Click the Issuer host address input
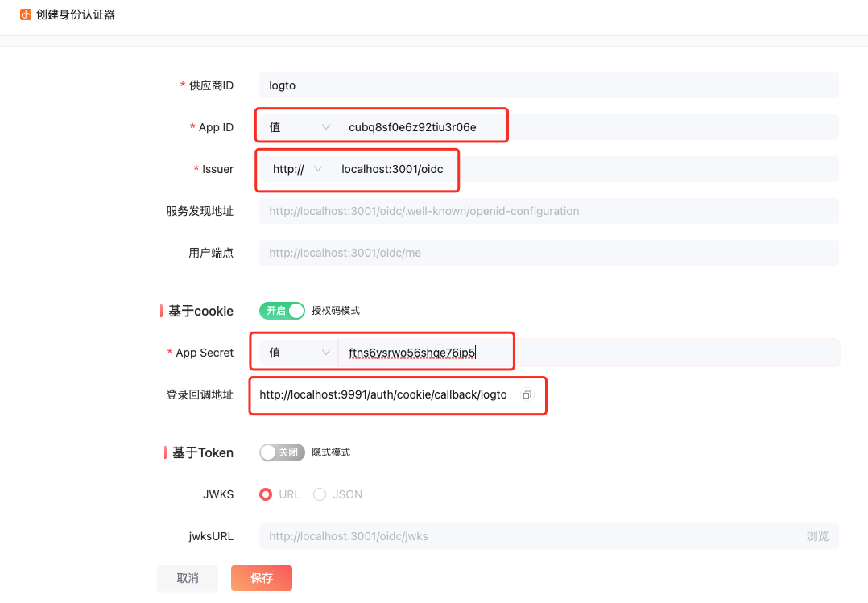Image resolution: width=868 pixels, height=603 pixels. point(564,169)
